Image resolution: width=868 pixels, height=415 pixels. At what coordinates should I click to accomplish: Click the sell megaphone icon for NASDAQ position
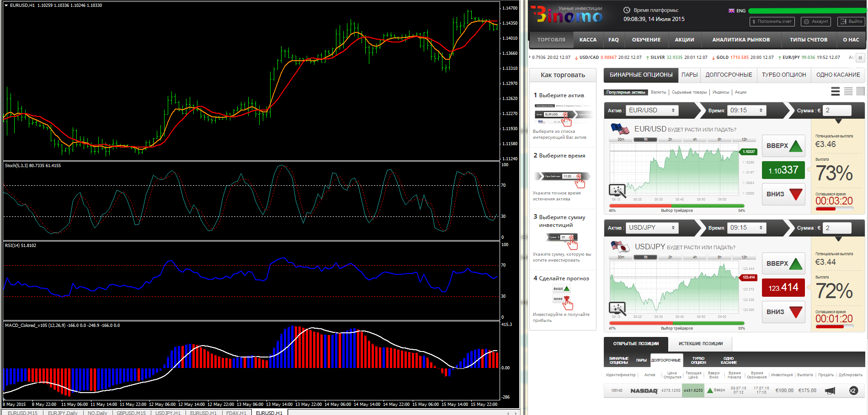pyautogui.click(x=830, y=391)
